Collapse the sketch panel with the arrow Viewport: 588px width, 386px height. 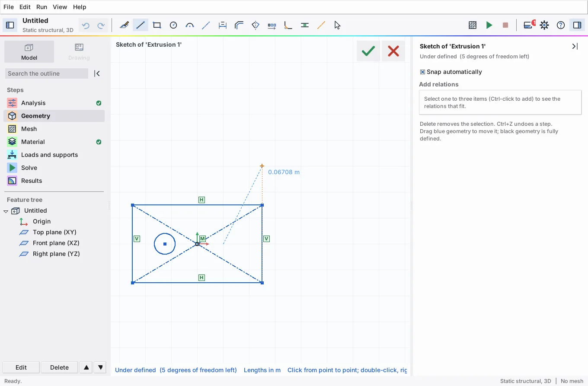click(575, 46)
